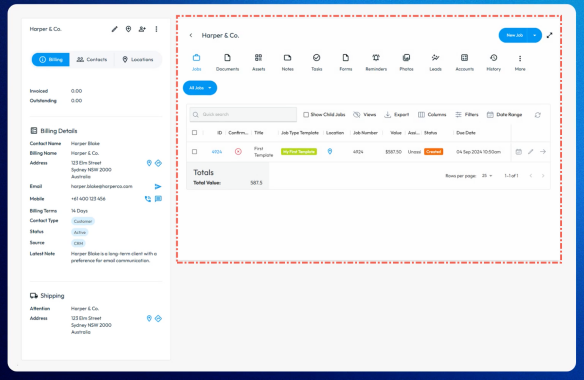Click the open arrow icon in job row
Viewport: 584px width, 380px height.
tap(543, 152)
